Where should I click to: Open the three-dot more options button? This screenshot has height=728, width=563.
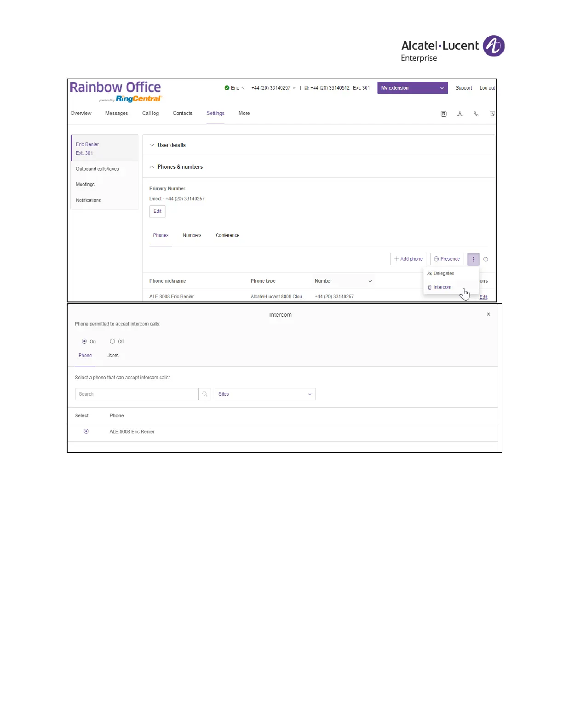tap(473, 259)
